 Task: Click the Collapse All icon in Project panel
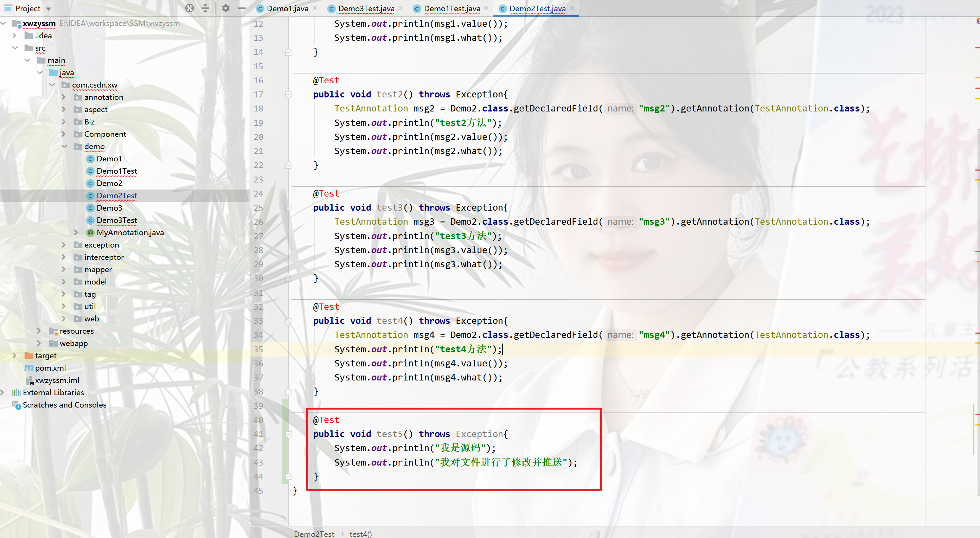[205, 8]
